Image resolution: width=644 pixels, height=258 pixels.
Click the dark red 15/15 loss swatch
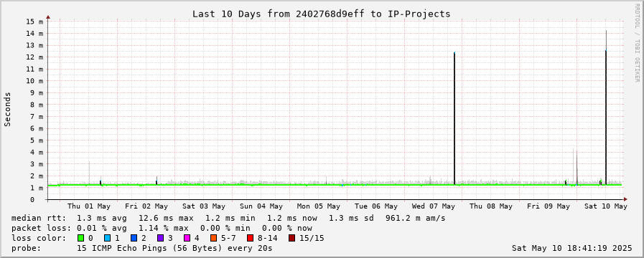point(291,238)
